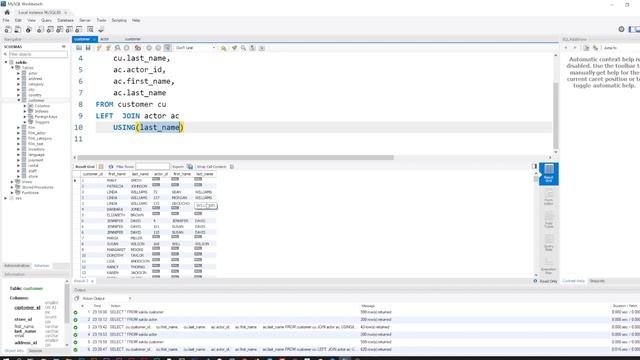Expand the Views node in the schema tree
Image resolution: width=640 pixels, height=360 pixels.
(12, 182)
